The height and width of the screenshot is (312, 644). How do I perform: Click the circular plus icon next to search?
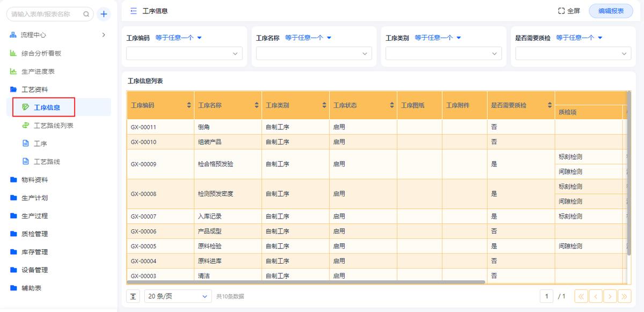[x=104, y=14]
